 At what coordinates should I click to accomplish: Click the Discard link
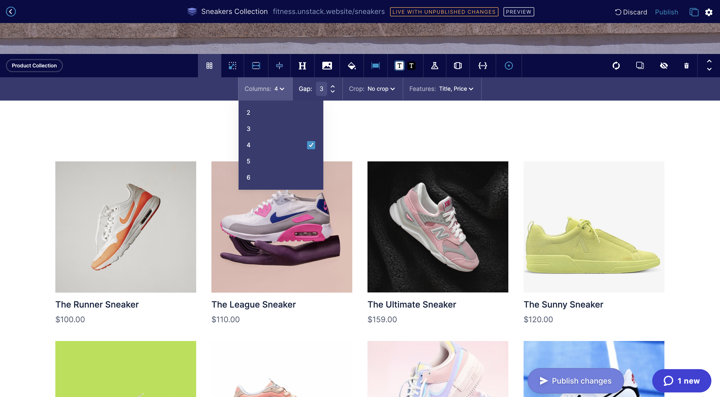[x=631, y=12]
